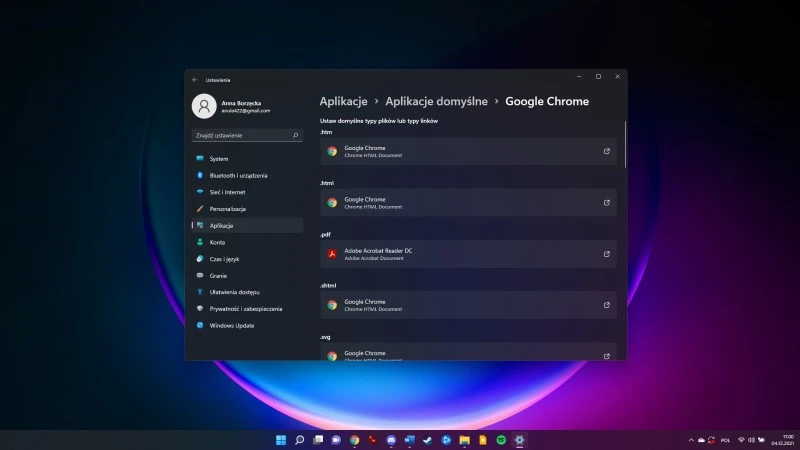Change default app for .htm
The image size is (800, 450).
coord(468,152)
